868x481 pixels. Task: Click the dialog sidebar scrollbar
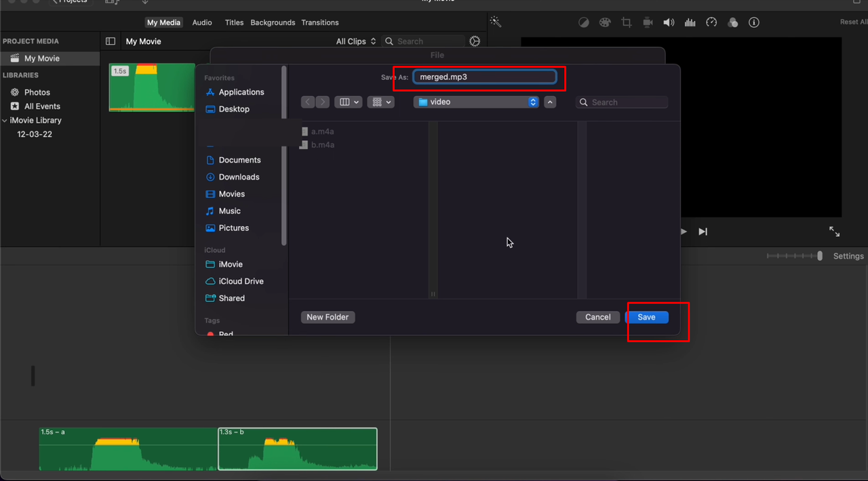(284, 156)
